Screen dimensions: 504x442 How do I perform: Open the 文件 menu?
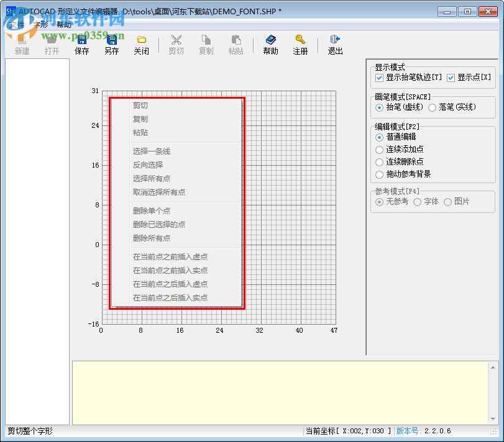[x=17, y=25]
